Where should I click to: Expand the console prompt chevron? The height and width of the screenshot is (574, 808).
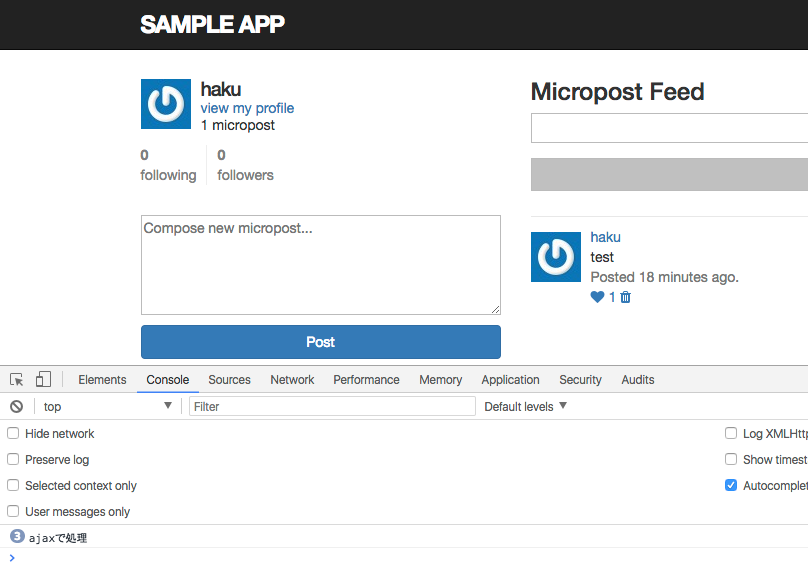(12, 558)
